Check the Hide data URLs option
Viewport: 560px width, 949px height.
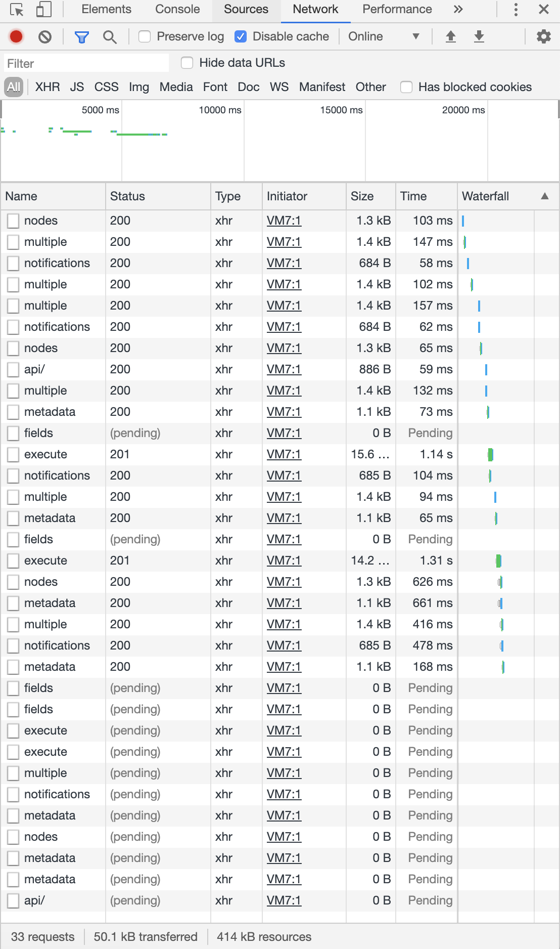(187, 62)
